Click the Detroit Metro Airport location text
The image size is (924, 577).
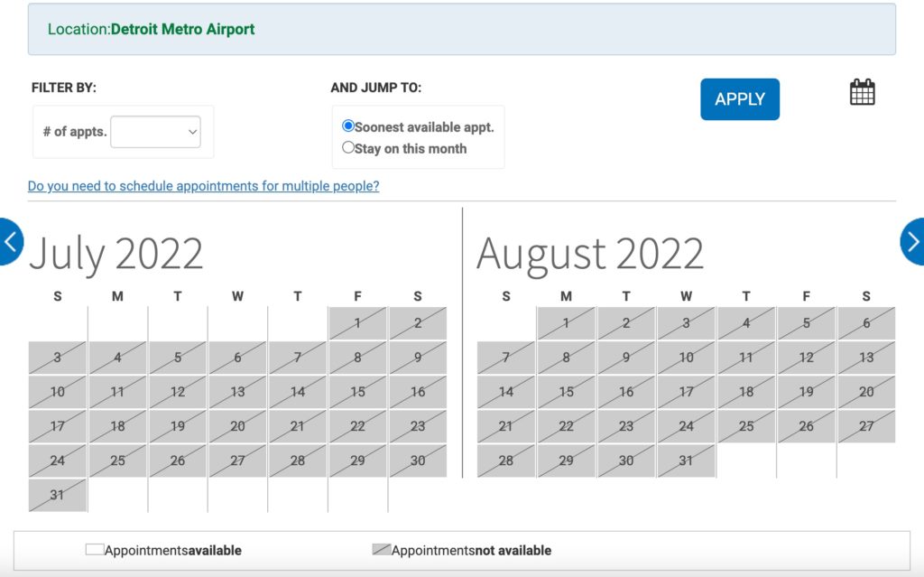[182, 29]
